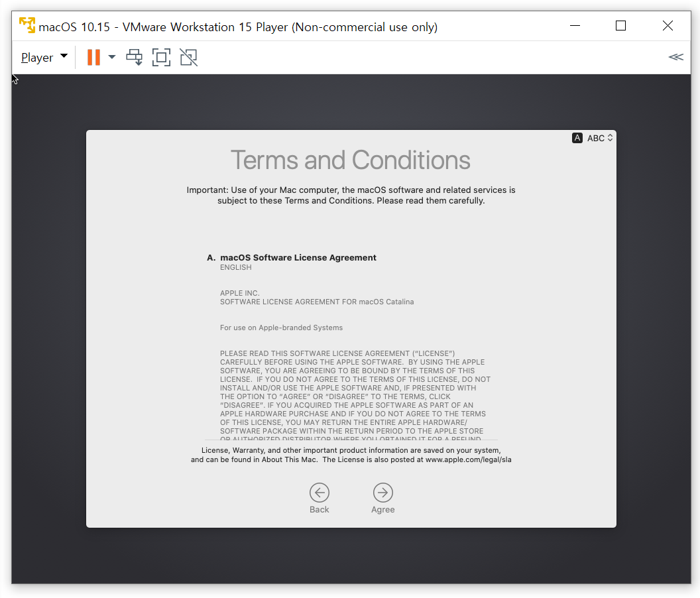Click the macOS Software License Agreement heading
This screenshot has height=598, width=700.
298,257
